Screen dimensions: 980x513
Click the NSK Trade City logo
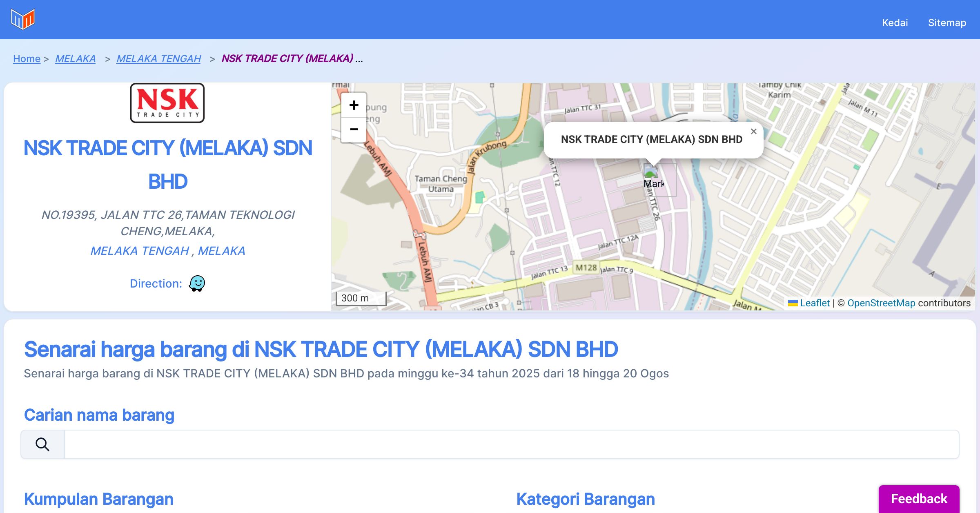(x=167, y=103)
